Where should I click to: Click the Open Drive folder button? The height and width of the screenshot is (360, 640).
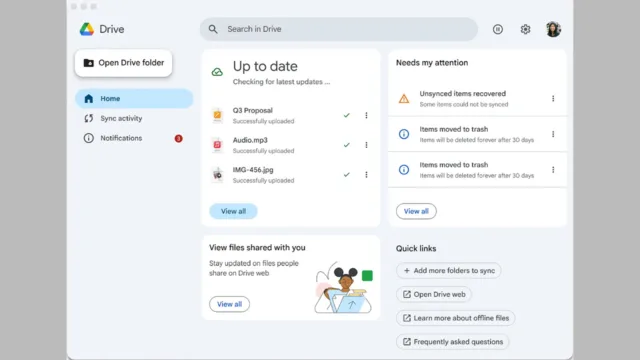click(123, 63)
